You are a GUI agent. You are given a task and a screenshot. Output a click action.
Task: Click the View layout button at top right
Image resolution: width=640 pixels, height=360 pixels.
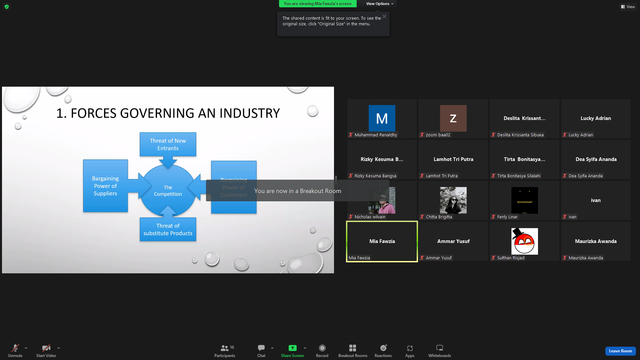pos(628,7)
